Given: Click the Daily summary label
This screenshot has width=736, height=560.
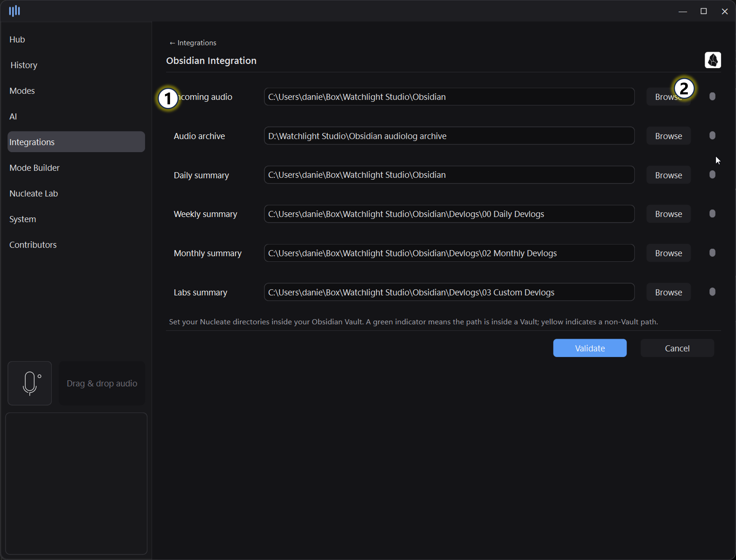Looking at the screenshot, I should pos(201,175).
